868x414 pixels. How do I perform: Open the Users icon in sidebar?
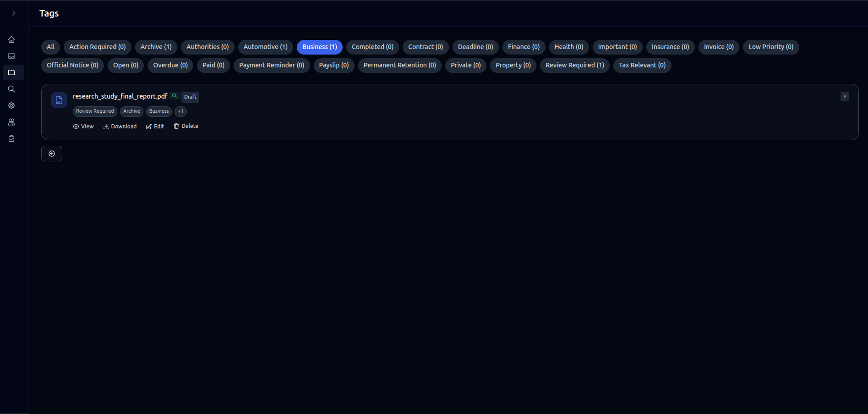pyautogui.click(x=11, y=122)
